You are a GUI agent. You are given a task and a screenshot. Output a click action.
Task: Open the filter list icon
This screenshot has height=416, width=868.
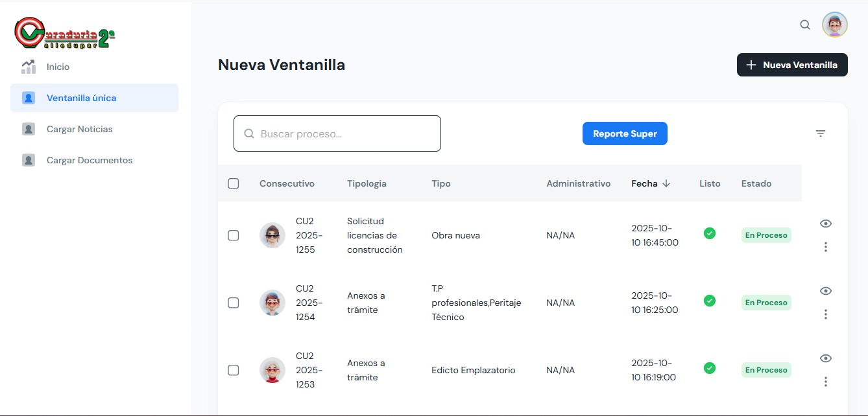[x=821, y=133]
